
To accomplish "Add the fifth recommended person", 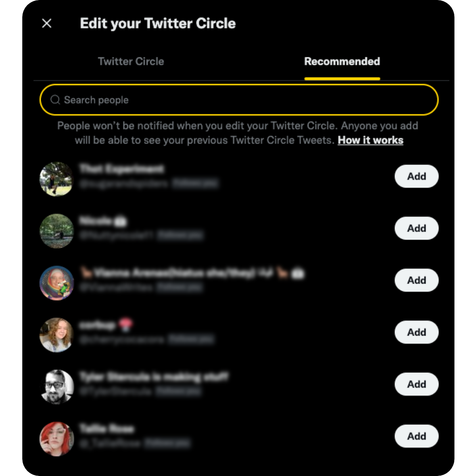I will click(416, 384).
